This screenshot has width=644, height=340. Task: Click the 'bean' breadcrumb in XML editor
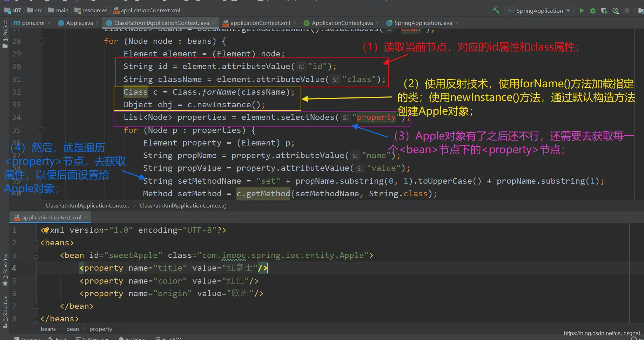pos(72,329)
